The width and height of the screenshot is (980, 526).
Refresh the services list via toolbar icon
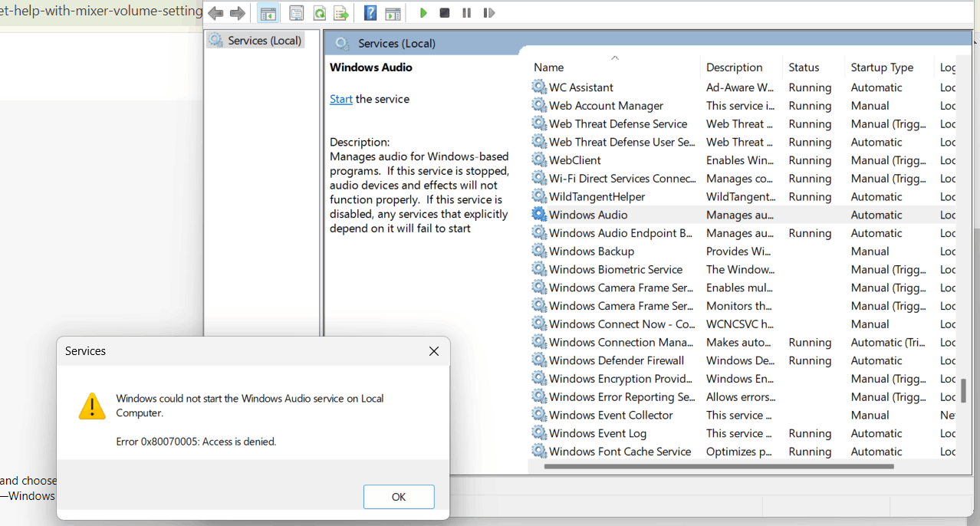[x=319, y=13]
